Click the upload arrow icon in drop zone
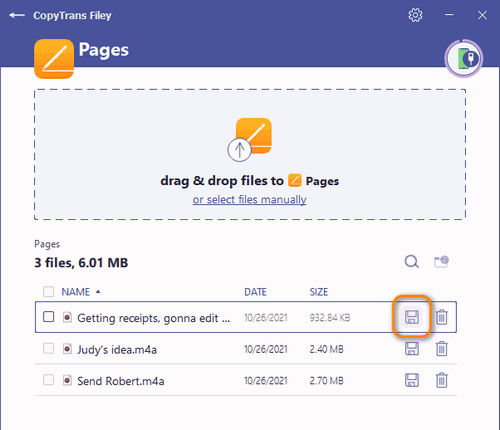The height and width of the screenshot is (430, 500). coord(239,150)
